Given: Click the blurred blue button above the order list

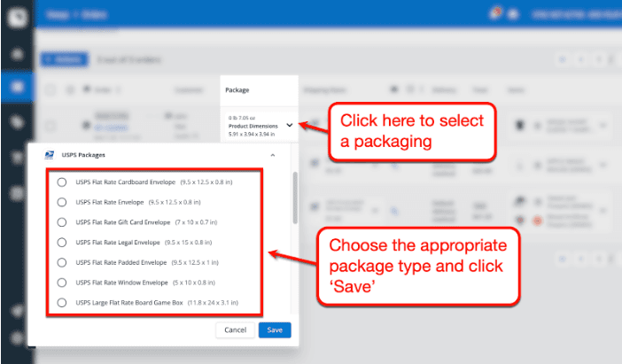Looking at the screenshot, I should [x=65, y=59].
